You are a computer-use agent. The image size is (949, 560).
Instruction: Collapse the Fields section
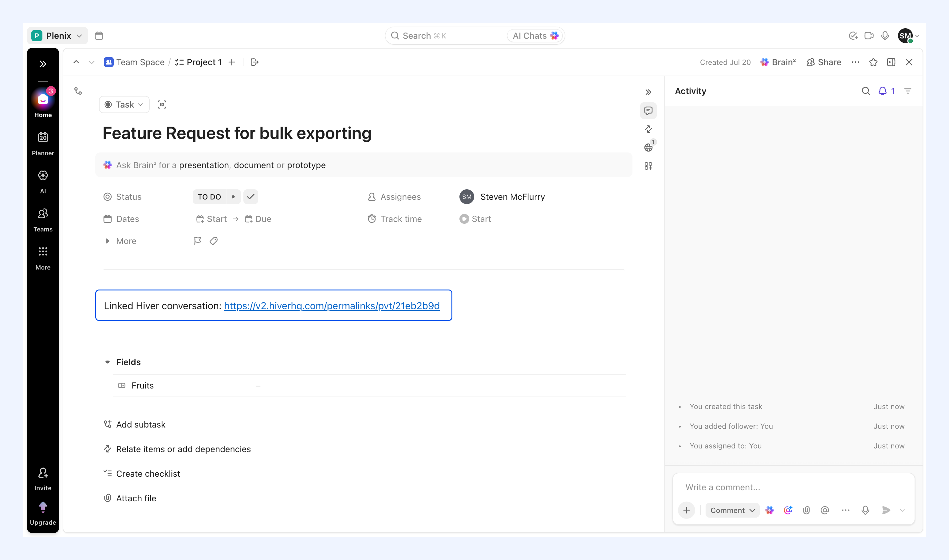pyautogui.click(x=108, y=362)
